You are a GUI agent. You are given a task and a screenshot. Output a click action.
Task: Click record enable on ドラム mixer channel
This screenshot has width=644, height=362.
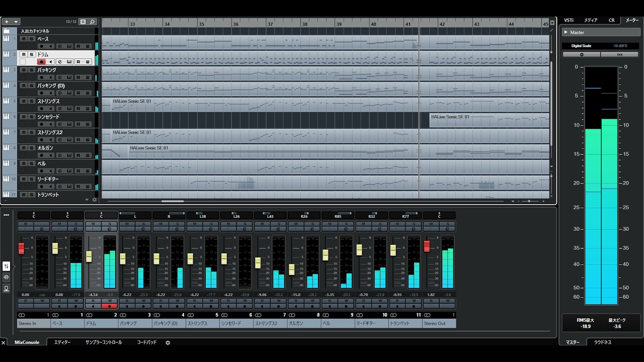pyautogui.click(x=109, y=306)
